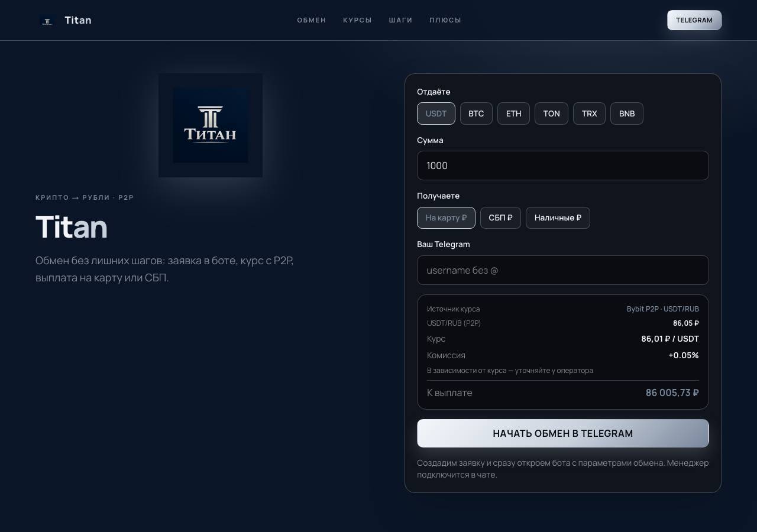Open the ШАГИ navigation link
This screenshot has width=757, height=532.
400,20
